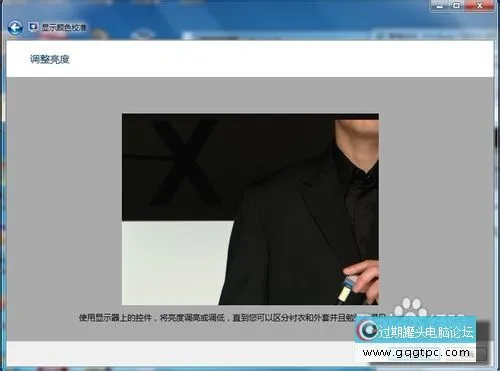This screenshot has width=500, height=371.
Task: Click the instruction text starting 使用显示器上的控件
Action: click(232, 317)
